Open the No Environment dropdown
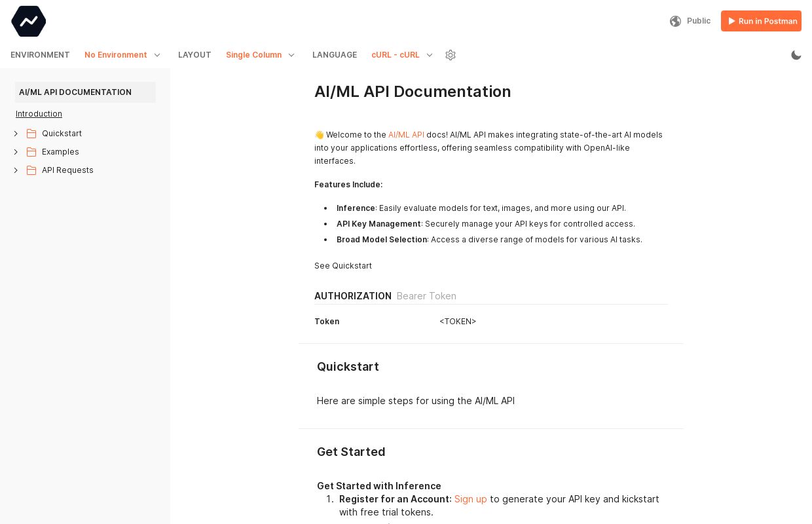The image size is (812, 524). tap(122, 55)
